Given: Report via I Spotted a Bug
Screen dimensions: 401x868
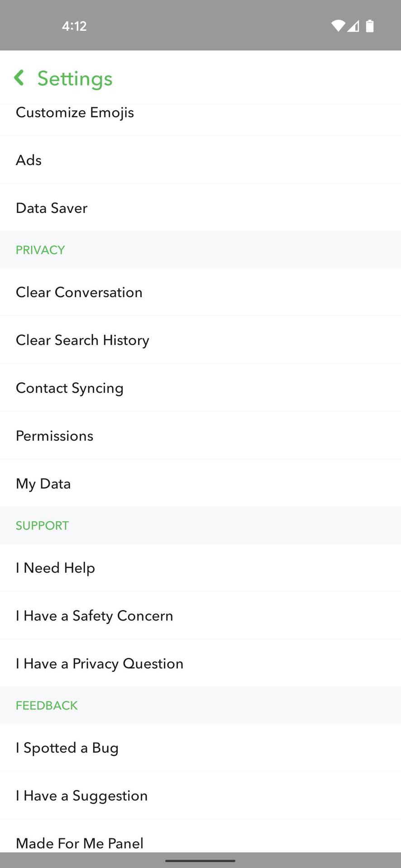Looking at the screenshot, I should point(67,748).
